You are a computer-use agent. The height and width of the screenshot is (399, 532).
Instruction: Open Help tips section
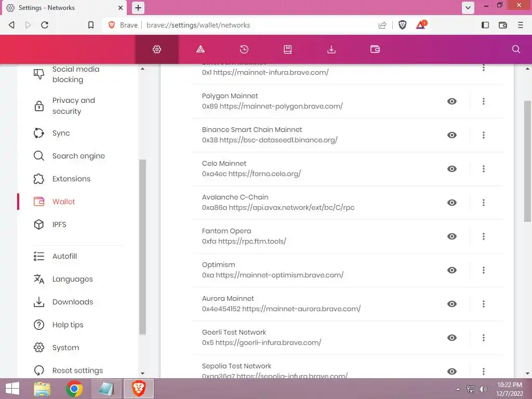pyautogui.click(x=59, y=325)
